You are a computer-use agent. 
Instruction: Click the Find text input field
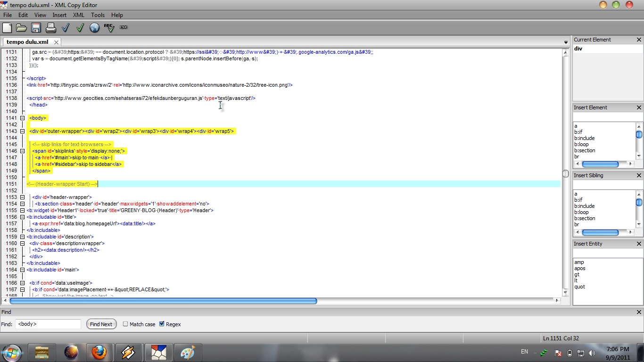(x=48, y=324)
